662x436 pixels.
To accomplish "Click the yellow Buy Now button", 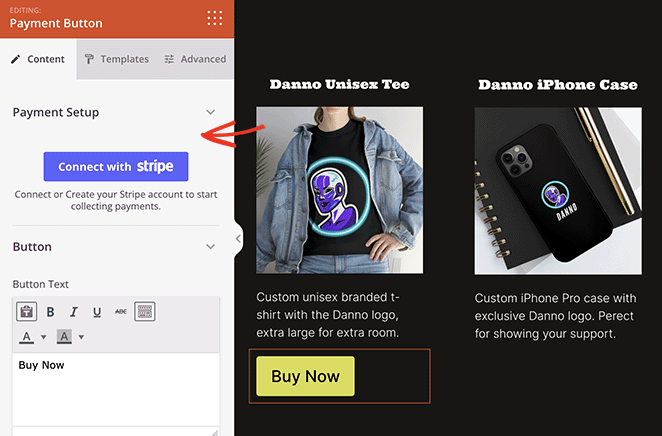I will (305, 376).
